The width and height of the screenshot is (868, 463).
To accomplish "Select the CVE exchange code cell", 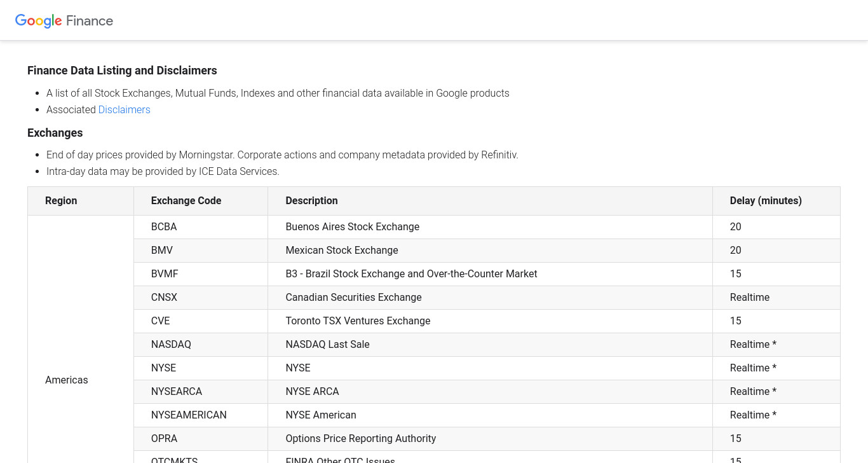I will 201,321.
